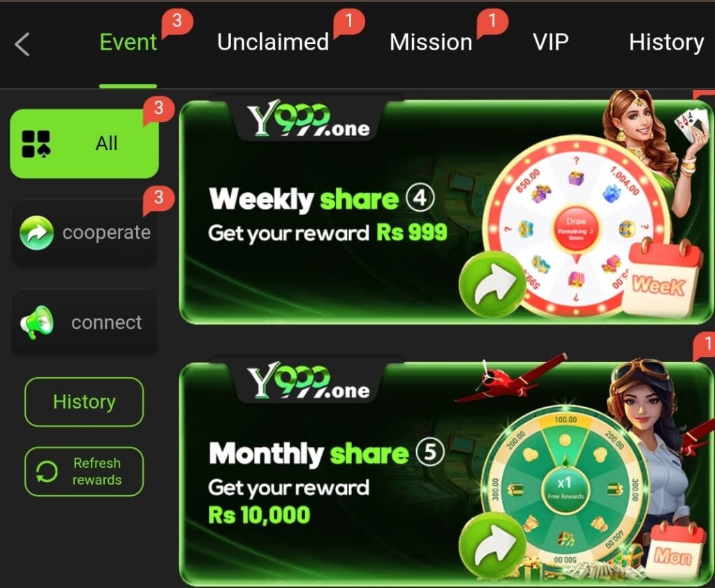Open the History tab in top bar
The height and width of the screenshot is (588, 715).
pos(666,43)
